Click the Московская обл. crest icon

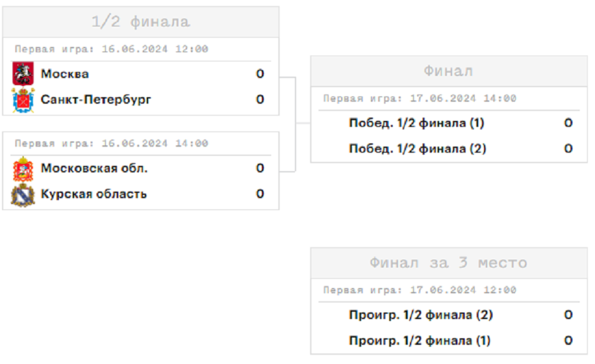pos(23,169)
